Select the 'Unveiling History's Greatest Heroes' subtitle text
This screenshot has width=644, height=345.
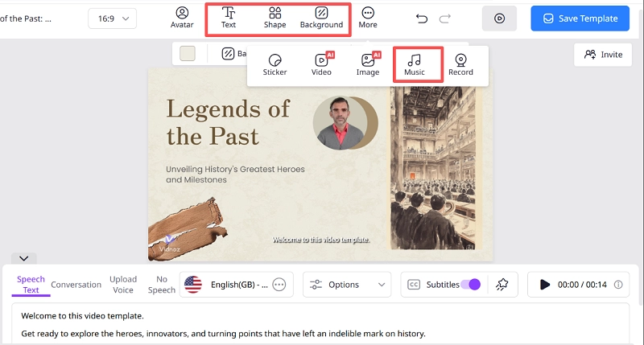[x=235, y=175]
